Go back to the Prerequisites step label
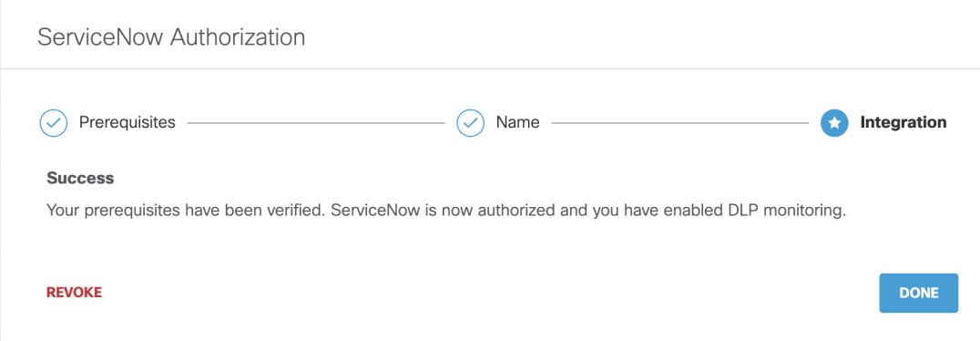980x341 pixels. click(x=127, y=122)
